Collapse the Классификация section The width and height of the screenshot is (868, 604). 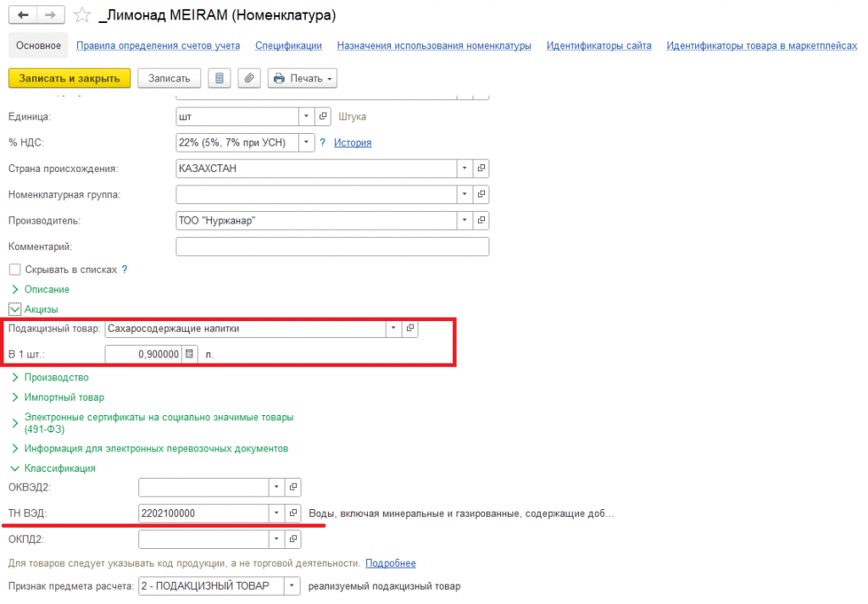53,468
